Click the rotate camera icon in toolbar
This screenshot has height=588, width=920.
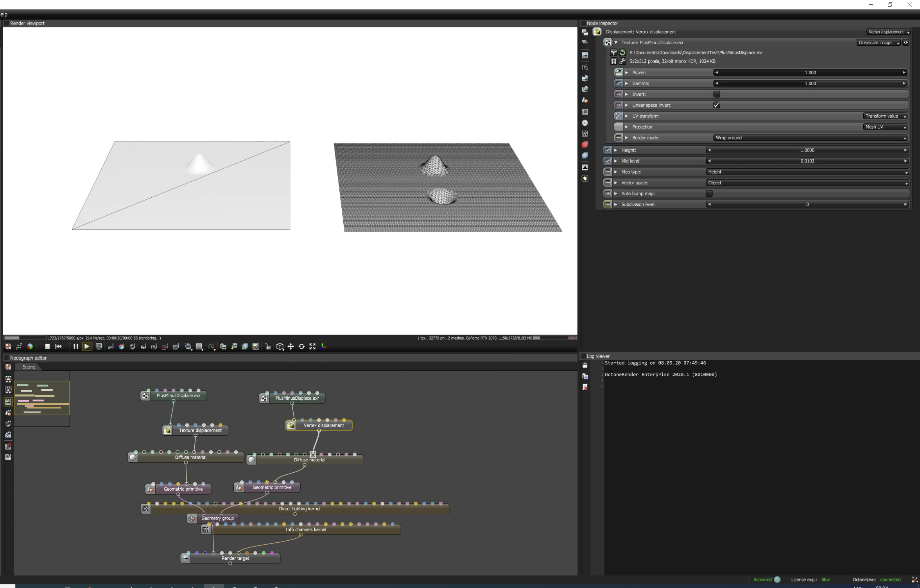pyautogui.click(x=301, y=347)
